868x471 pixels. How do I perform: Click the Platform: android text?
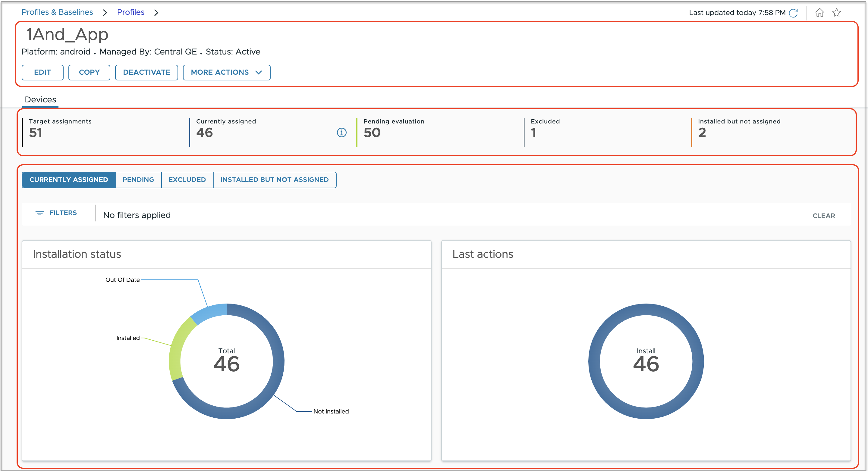tap(56, 52)
